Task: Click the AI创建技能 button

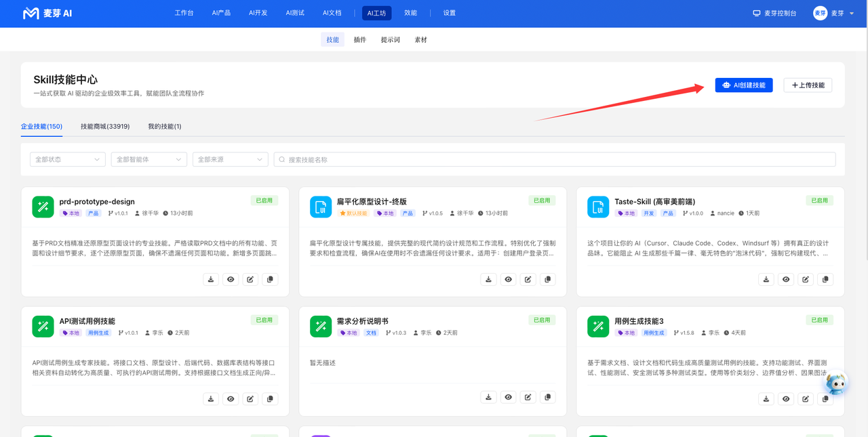Action: coord(744,85)
